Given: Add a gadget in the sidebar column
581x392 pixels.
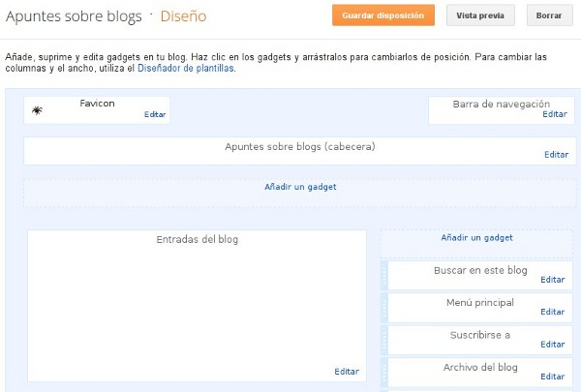Looking at the screenshot, I should coord(476,237).
